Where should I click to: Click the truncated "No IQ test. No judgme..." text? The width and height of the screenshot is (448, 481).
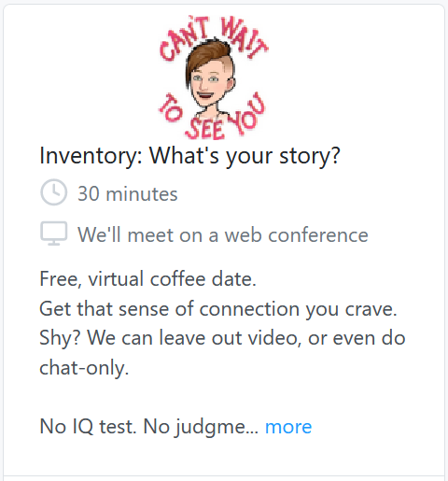coord(148,426)
